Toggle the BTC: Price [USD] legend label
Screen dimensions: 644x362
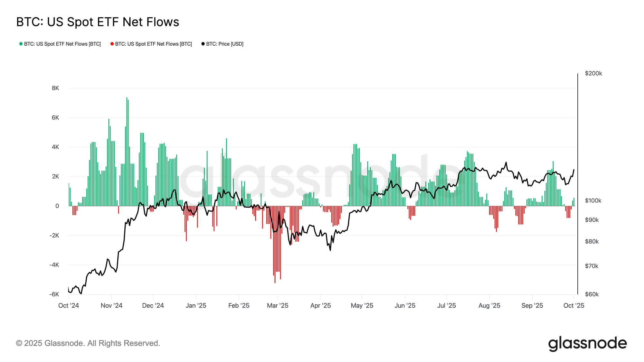[225, 44]
